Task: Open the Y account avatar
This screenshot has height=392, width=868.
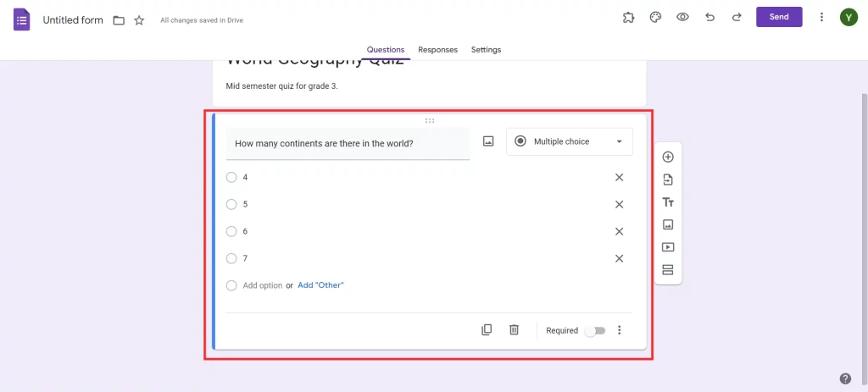Action: click(849, 17)
